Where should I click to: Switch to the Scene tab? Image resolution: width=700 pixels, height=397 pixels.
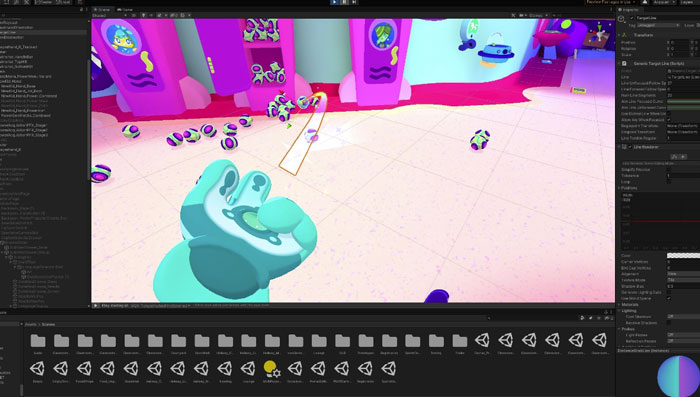[x=103, y=9]
